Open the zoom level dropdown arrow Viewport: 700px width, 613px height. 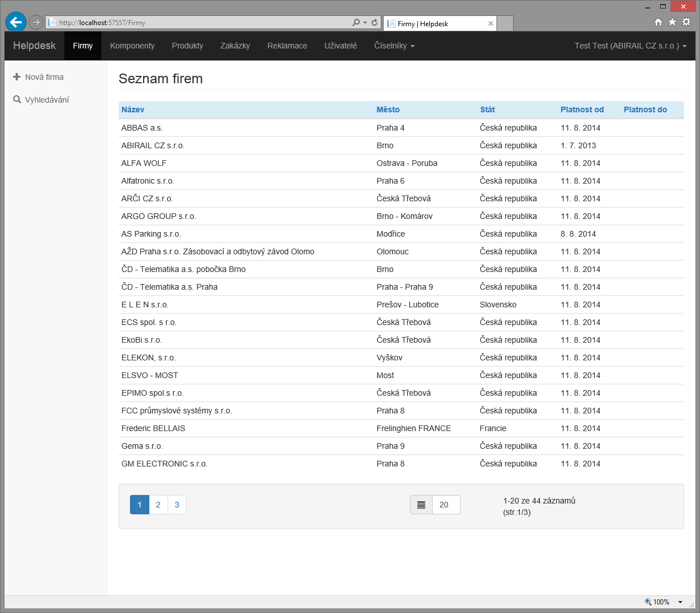pyautogui.click(x=680, y=602)
